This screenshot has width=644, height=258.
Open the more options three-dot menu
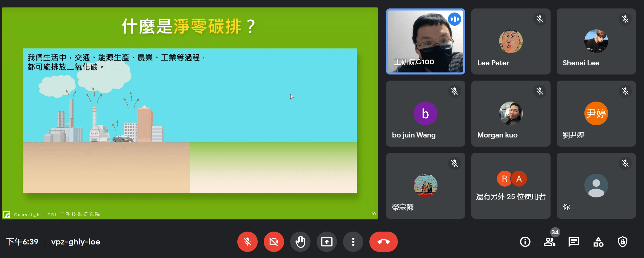[353, 242]
